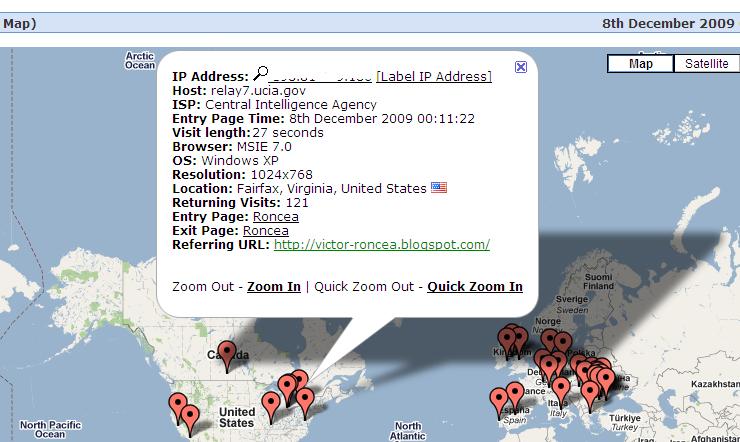Click the Entry Page Time value
This screenshot has height=442, width=740.
click(382, 118)
